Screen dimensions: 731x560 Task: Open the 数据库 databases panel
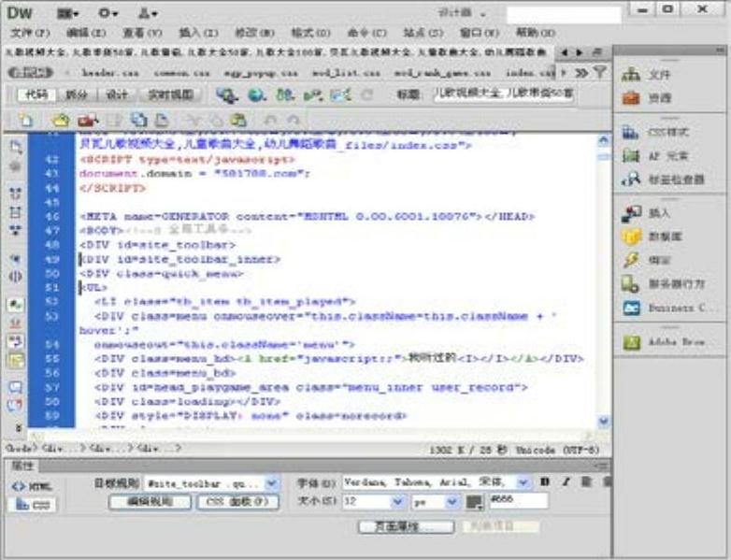click(x=652, y=237)
